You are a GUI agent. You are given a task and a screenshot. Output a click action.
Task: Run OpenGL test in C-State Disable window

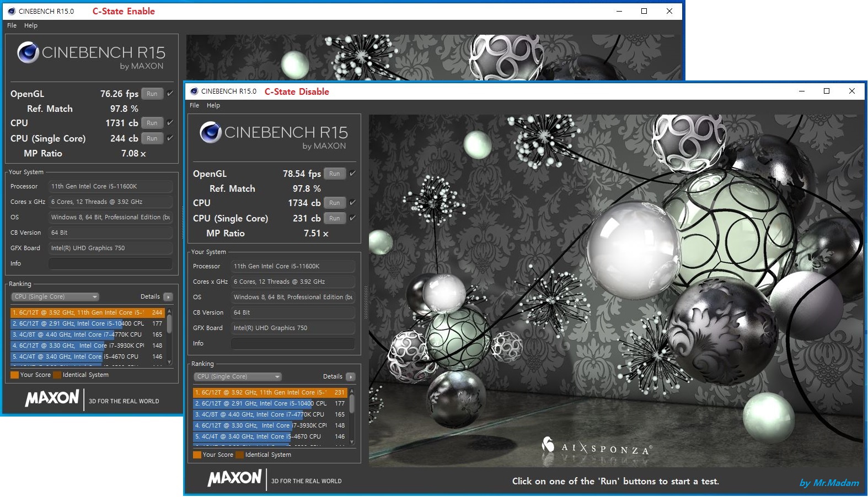pyautogui.click(x=335, y=174)
